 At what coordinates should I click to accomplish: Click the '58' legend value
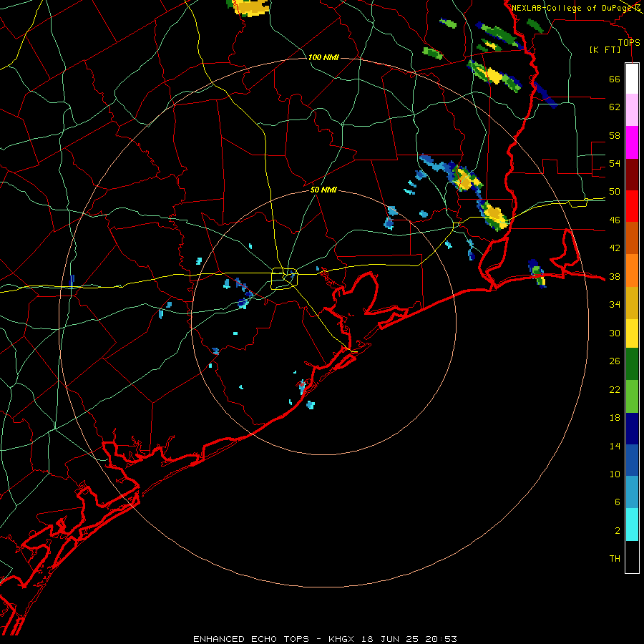coord(615,135)
